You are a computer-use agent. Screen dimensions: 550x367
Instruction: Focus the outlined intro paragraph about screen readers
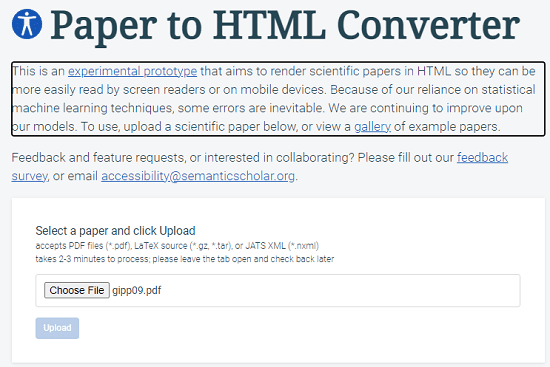(278, 99)
